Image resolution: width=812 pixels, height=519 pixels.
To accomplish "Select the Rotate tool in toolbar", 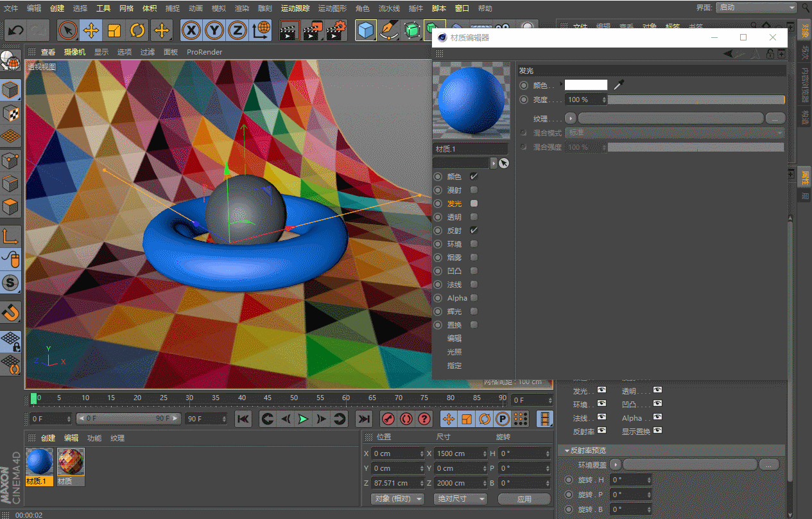I will (x=137, y=30).
